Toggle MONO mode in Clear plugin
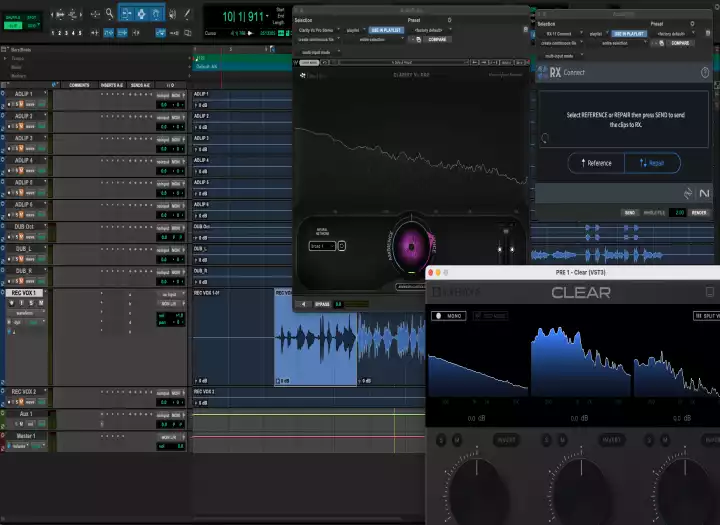Viewport: 720px width, 525px height. [x=448, y=316]
